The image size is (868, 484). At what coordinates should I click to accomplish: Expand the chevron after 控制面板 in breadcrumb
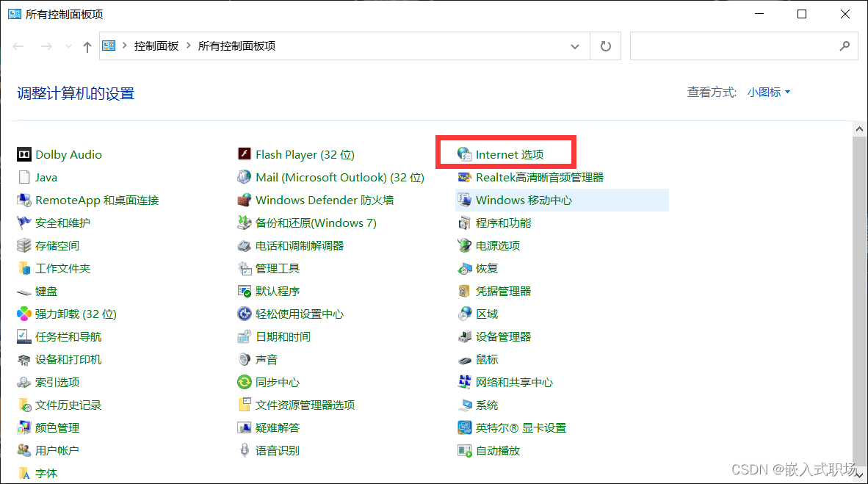click(x=188, y=46)
